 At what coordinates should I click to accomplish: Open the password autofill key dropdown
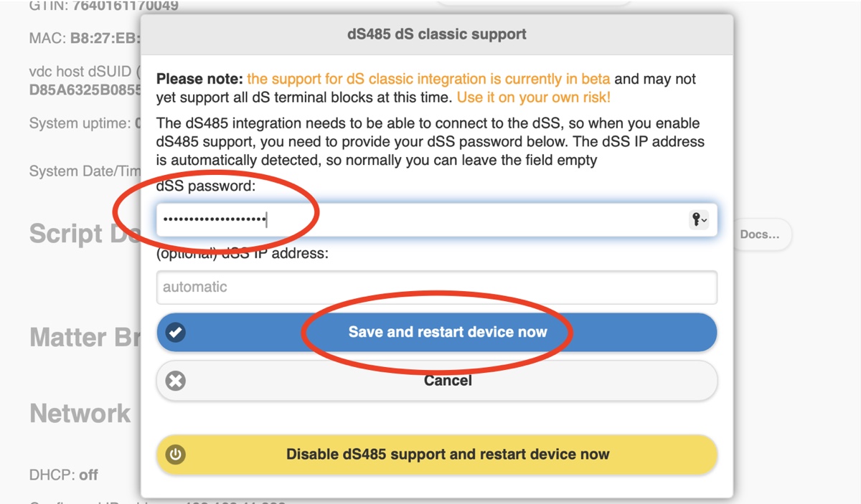pos(698,221)
